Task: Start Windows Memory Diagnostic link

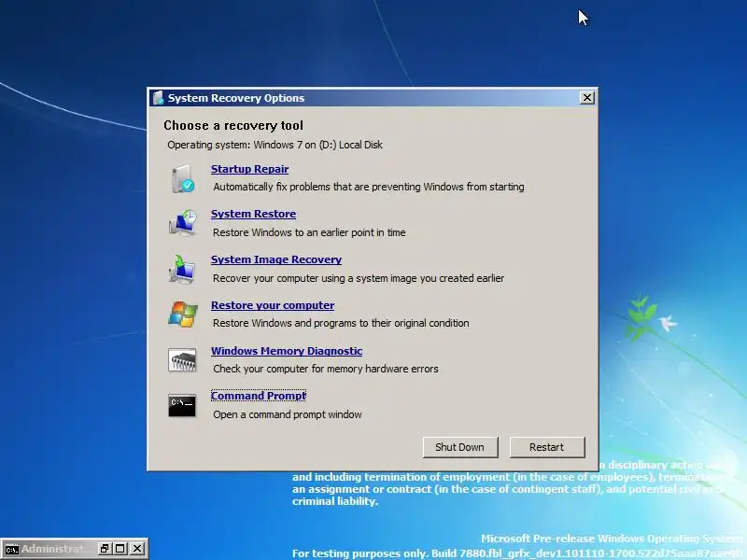Action: [x=287, y=351]
